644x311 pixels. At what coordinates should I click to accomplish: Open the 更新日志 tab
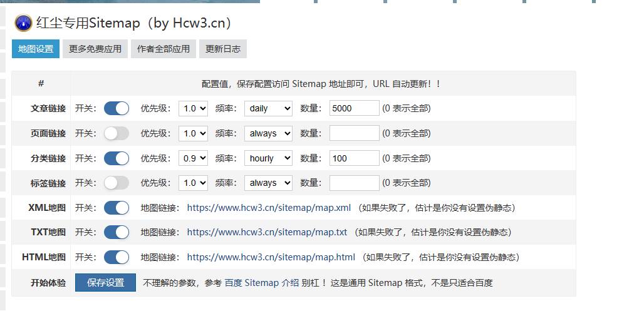pos(223,49)
